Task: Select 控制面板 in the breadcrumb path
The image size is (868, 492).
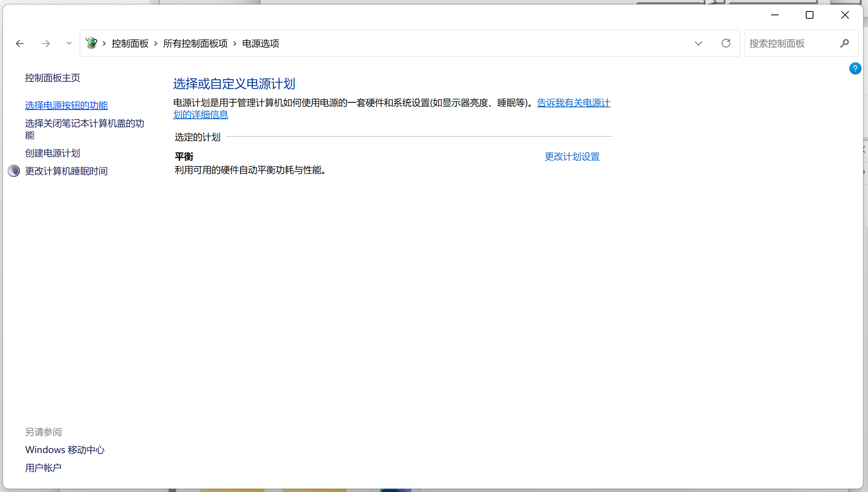Action: click(x=130, y=44)
